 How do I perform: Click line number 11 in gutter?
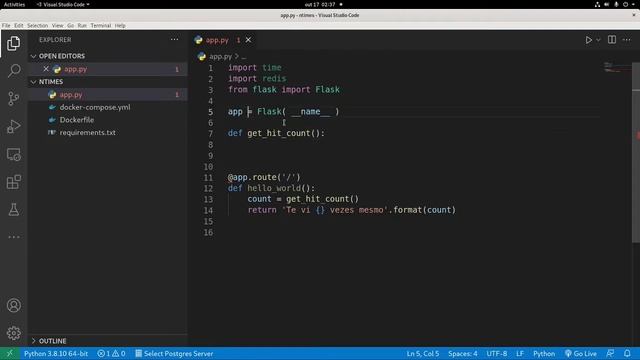click(208, 178)
